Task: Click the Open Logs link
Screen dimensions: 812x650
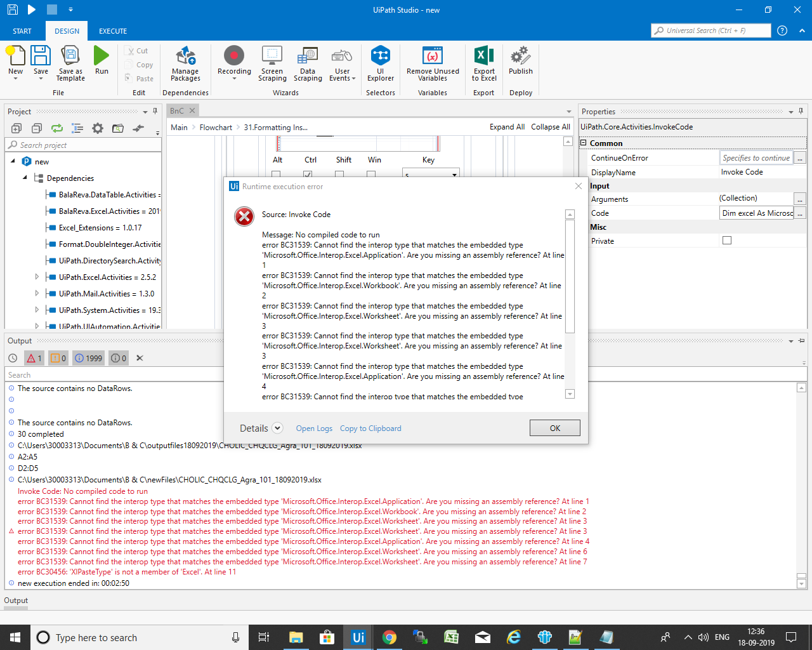Action: (x=314, y=428)
